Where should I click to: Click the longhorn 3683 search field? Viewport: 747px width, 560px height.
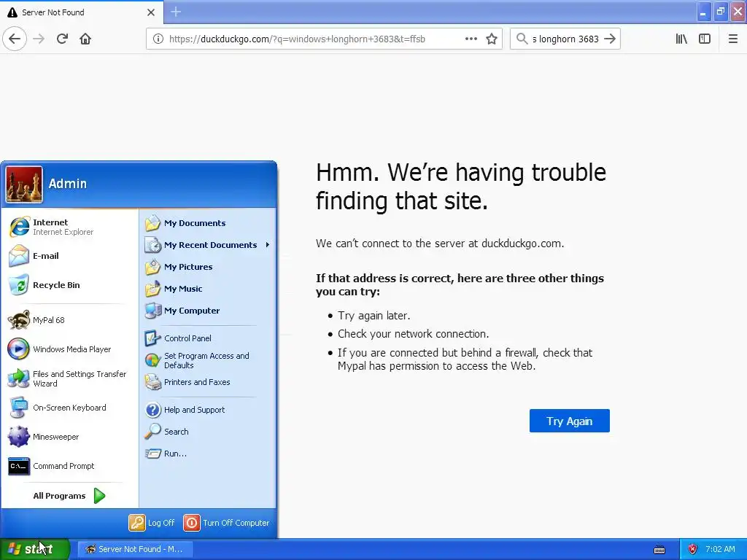(x=565, y=39)
